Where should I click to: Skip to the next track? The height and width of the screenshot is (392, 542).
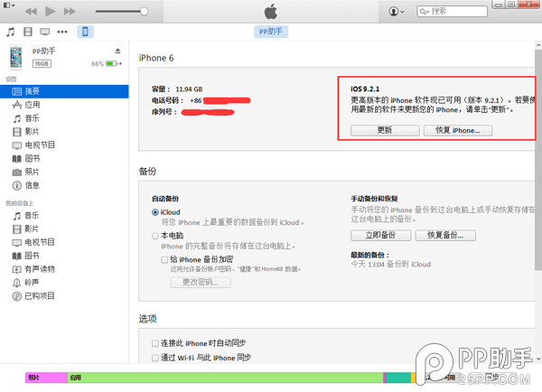70,12
